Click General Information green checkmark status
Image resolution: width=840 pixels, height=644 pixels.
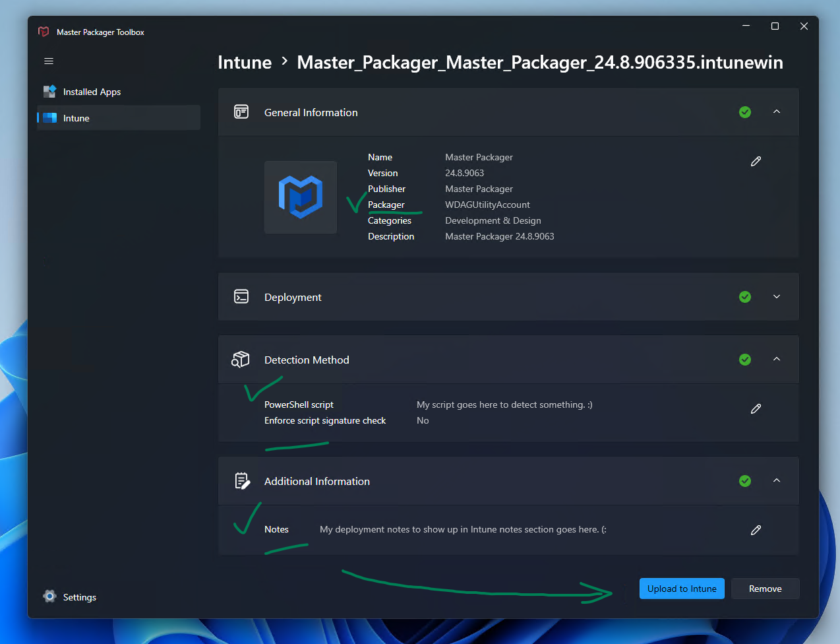[x=745, y=112]
